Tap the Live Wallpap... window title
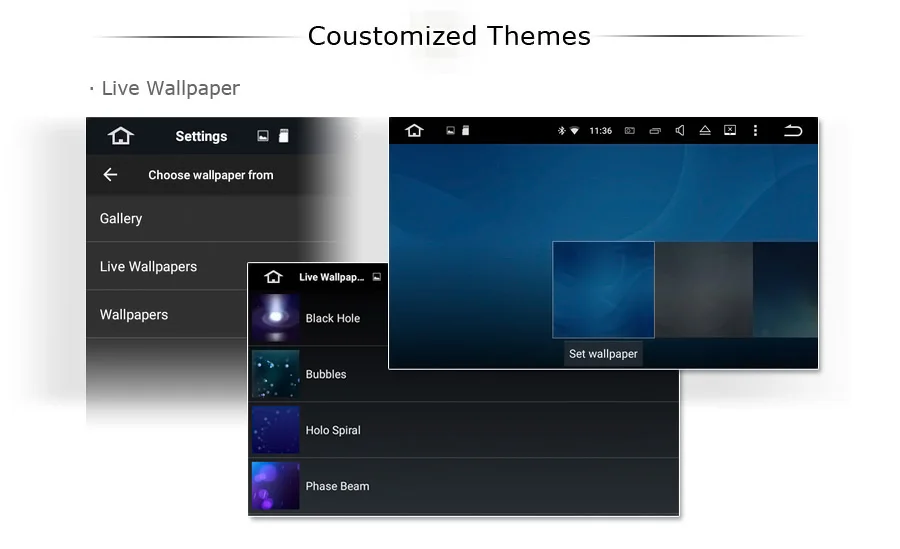The image size is (900, 549). tap(332, 277)
